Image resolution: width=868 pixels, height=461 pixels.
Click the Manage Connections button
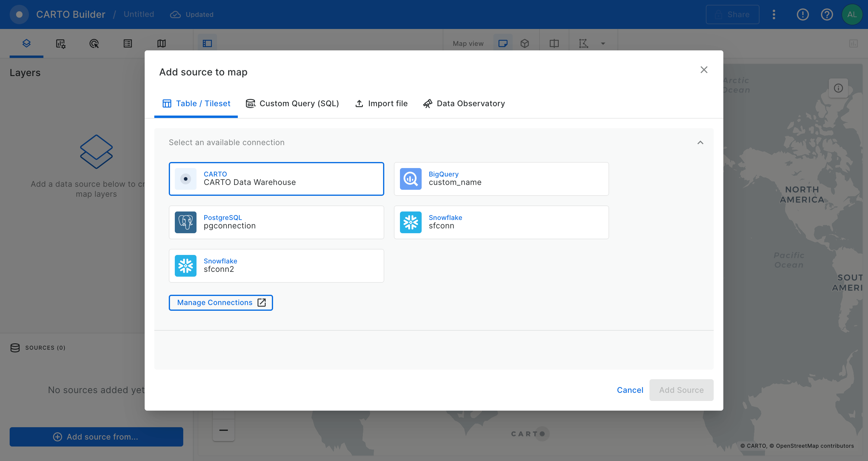click(x=221, y=303)
